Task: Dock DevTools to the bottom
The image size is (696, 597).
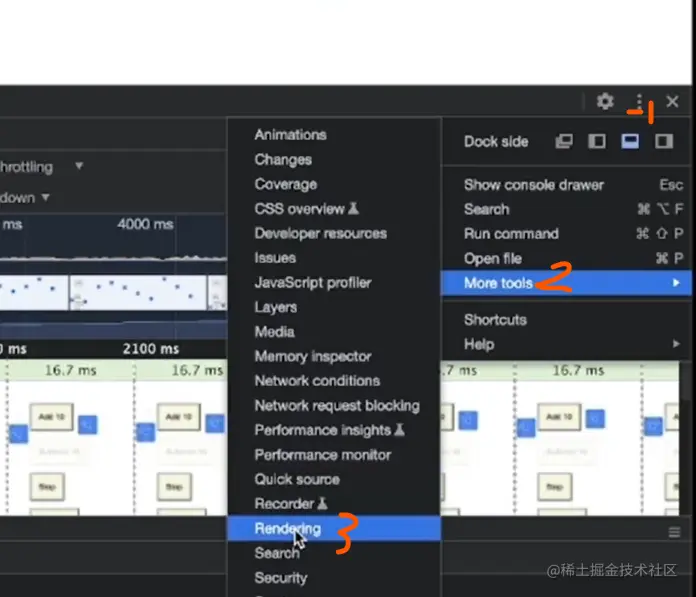Action: pyautogui.click(x=630, y=142)
